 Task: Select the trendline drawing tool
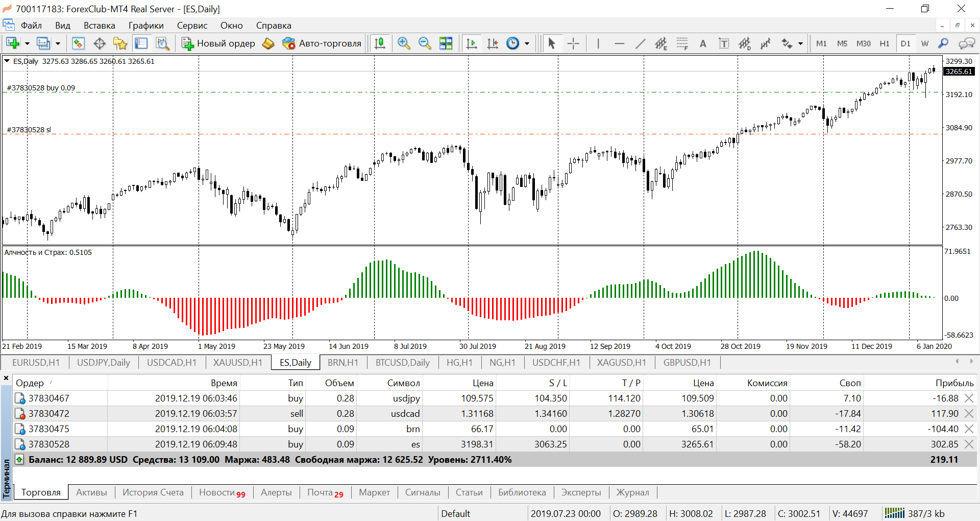640,43
